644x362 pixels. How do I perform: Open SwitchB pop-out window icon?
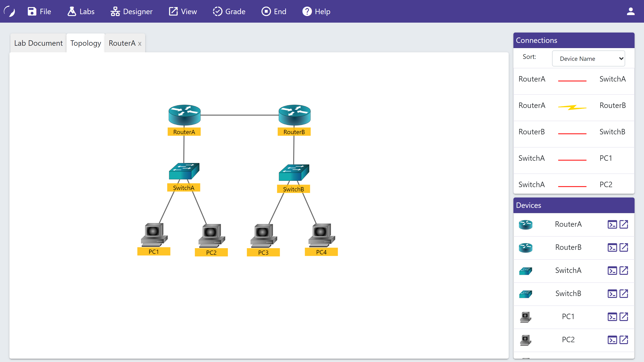tap(624, 293)
